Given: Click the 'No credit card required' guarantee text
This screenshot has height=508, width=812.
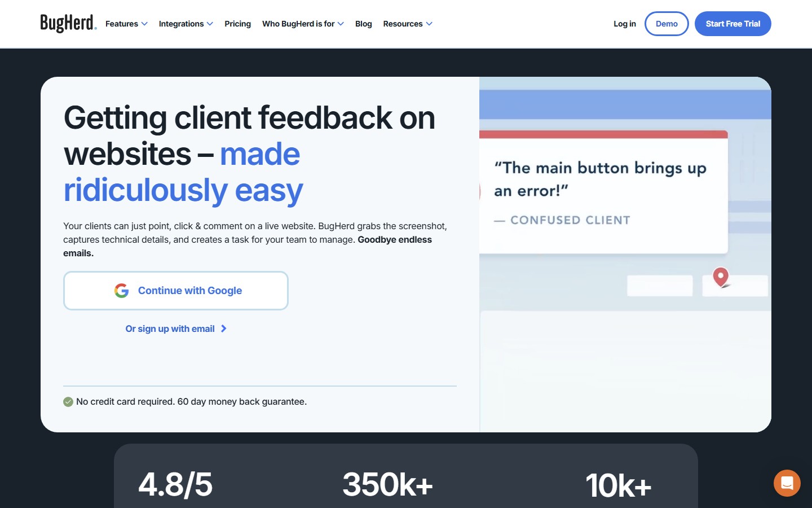Looking at the screenshot, I should pyautogui.click(x=191, y=402).
